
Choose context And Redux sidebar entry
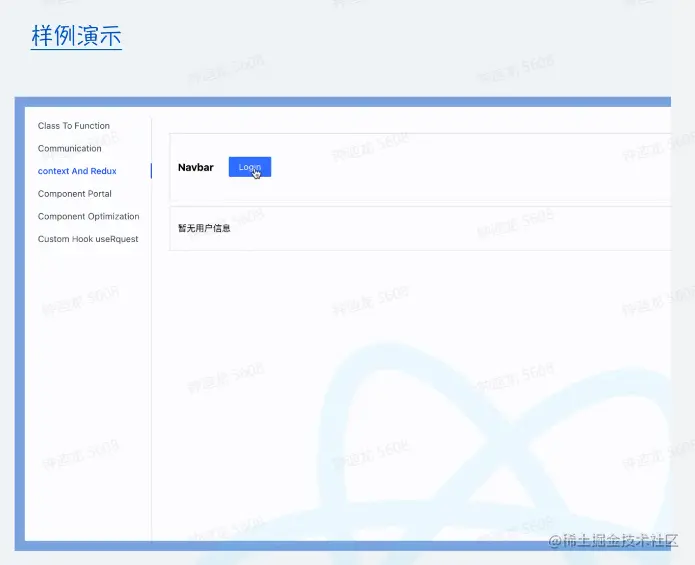[77, 171]
